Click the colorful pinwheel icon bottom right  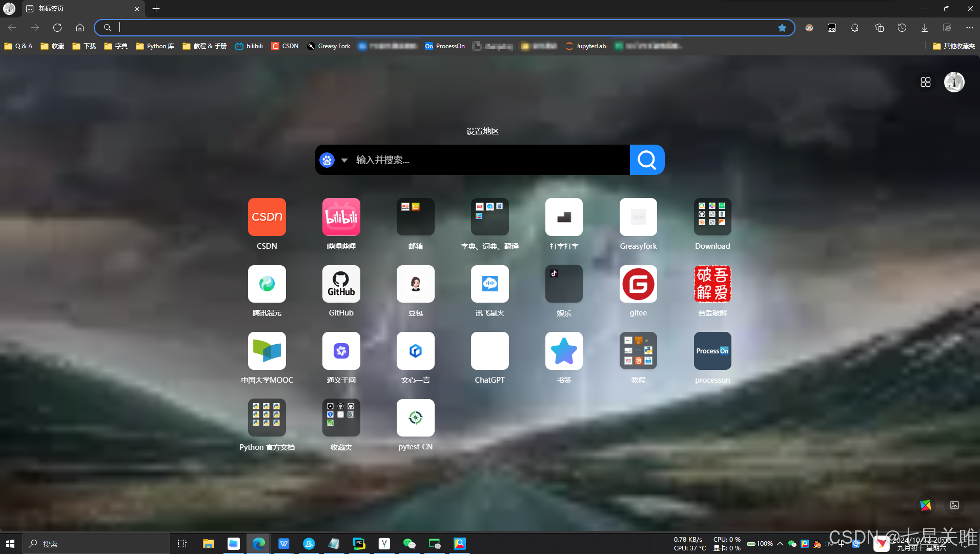(x=925, y=505)
